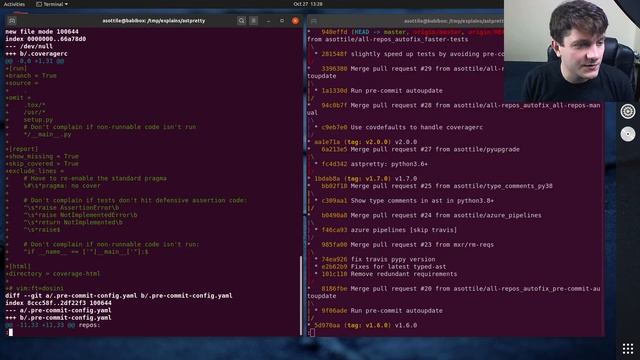Click commit 1a1330d 'Run pre-commit autoupdate'
640x360 pixels.
382,91
